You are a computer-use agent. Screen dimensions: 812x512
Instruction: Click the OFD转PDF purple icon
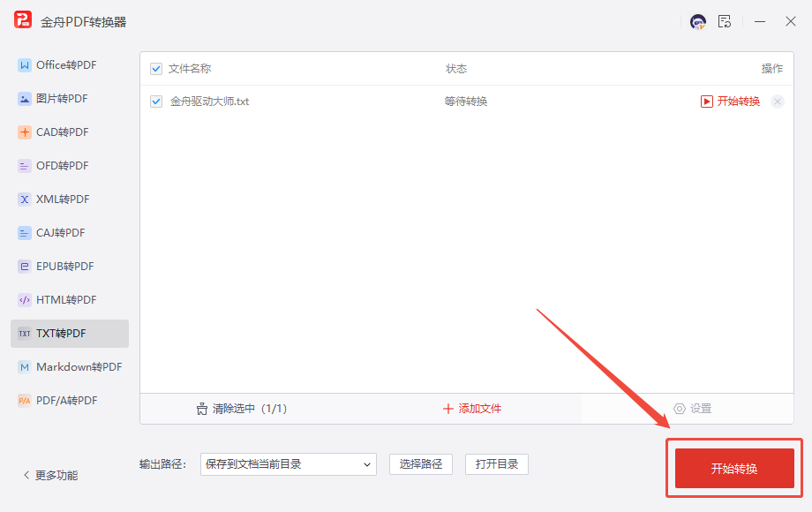[25, 166]
